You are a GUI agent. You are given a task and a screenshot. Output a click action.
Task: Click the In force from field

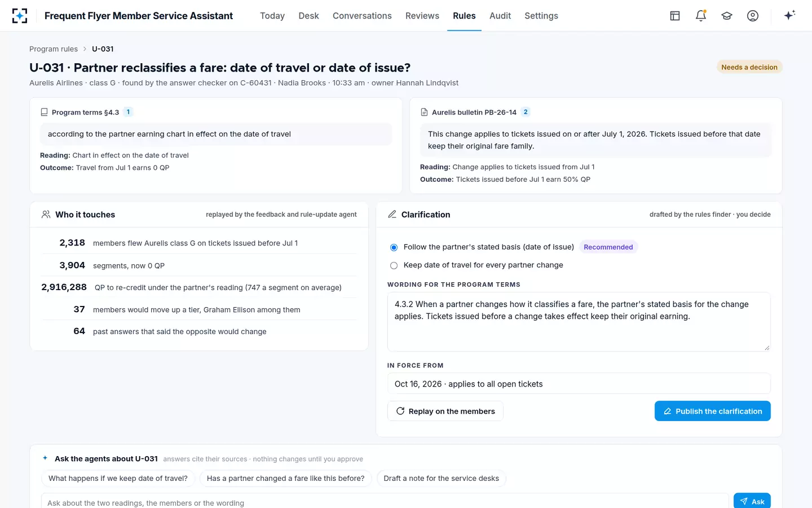[579, 383]
